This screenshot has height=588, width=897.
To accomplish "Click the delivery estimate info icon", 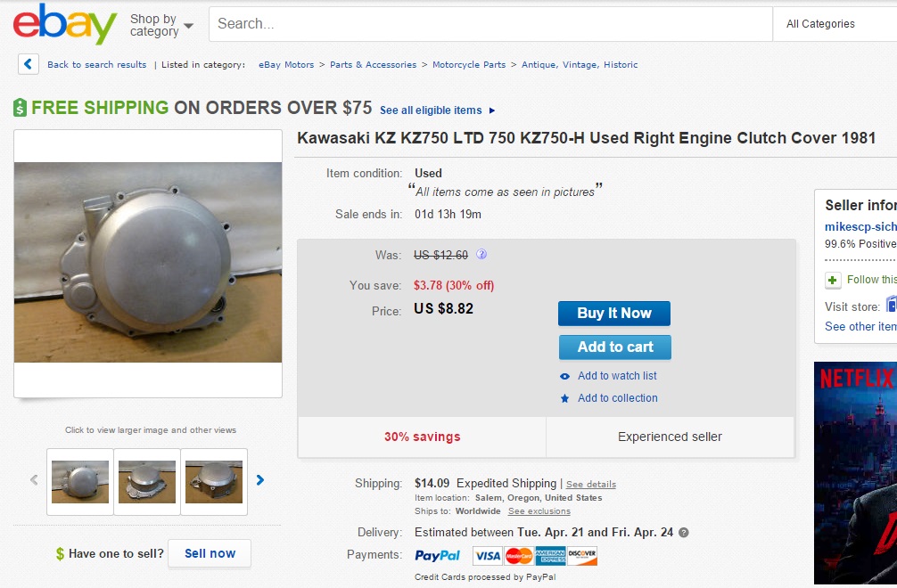I will pos(684,533).
